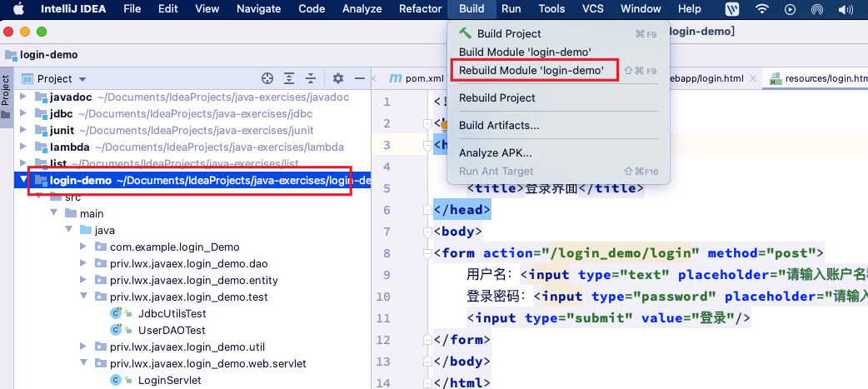Open the Wi-Fi status menu
The width and height of the screenshot is (868, 389).
pos(762,9)
